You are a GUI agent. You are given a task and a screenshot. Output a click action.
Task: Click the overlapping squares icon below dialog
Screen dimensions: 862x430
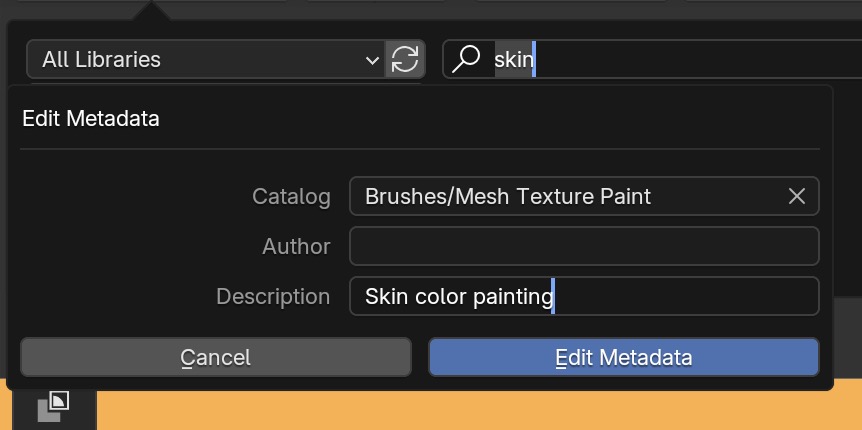click(x=53, y=407)
